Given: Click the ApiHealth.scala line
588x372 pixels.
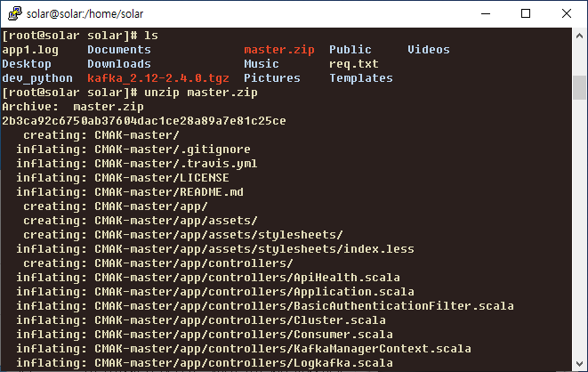Looking at the screenshot, I should coord(208,278).
